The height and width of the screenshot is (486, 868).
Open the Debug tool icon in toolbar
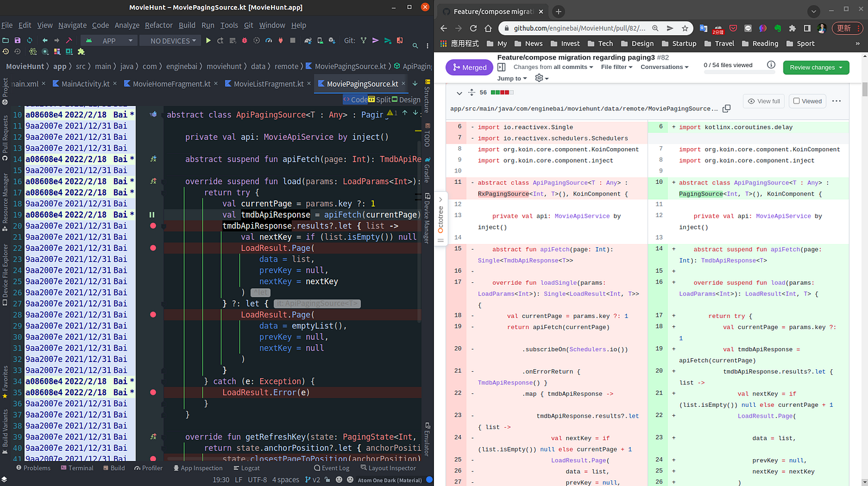pos(244,40)
